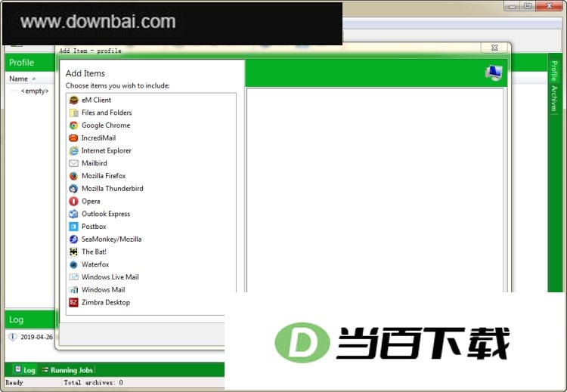Choose Mozilla Thunderbird entry
The width and height of the screenshot is (567, 392).
(x=151, y=189)
